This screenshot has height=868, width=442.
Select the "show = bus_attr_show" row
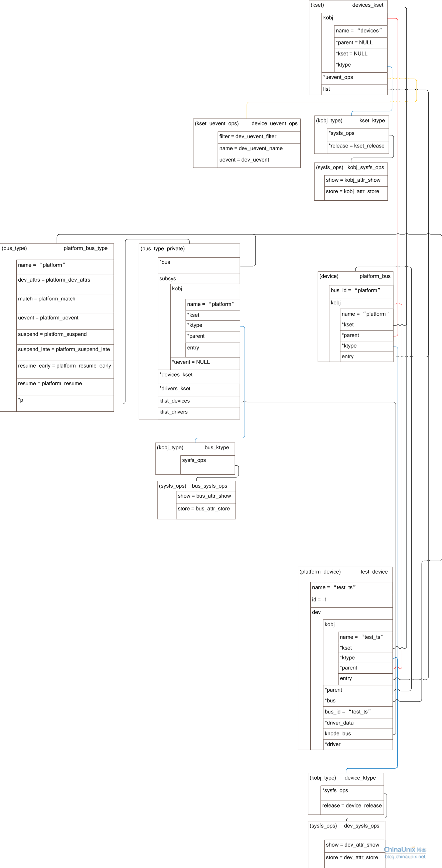pyautogui.click(x=205, y=496)
